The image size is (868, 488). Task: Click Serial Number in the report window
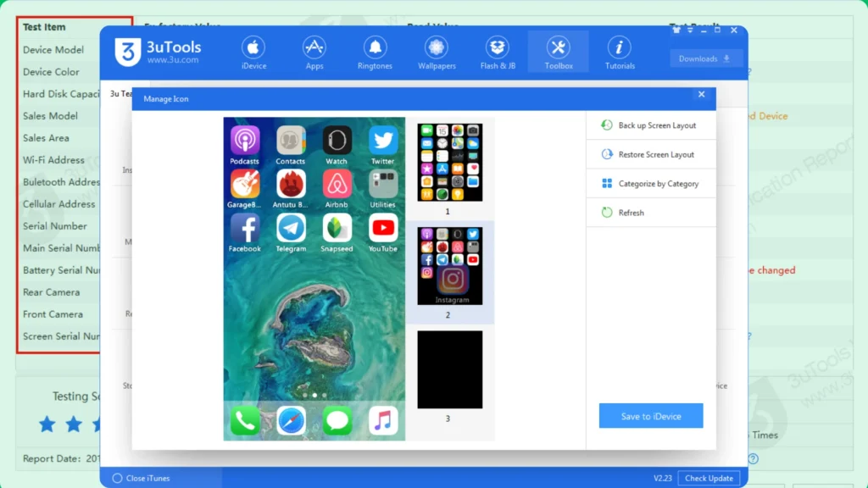pos(55,226)
